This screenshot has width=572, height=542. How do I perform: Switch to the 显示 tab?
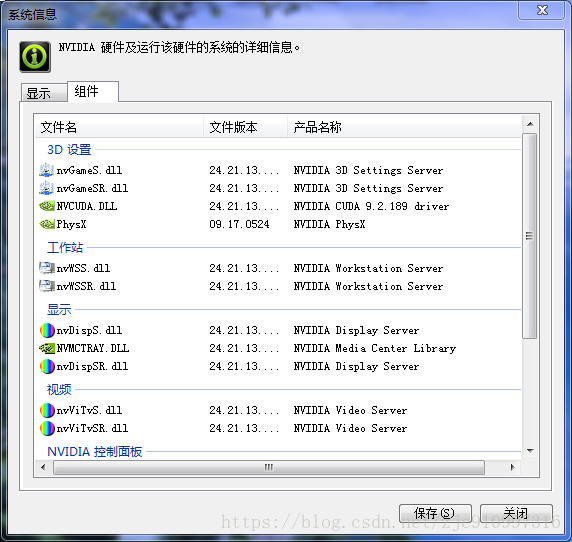point(44,93)
